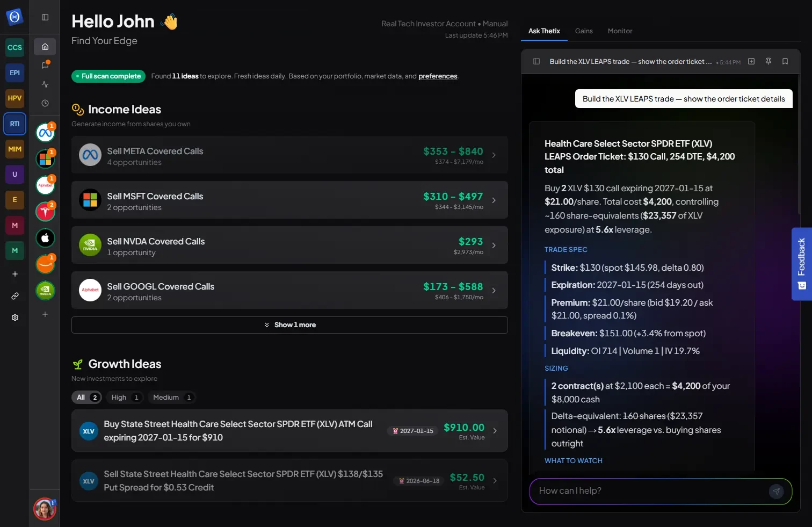812x527 pixels.
Task: Switch to the Monitor tab
Action: (620, 31)
